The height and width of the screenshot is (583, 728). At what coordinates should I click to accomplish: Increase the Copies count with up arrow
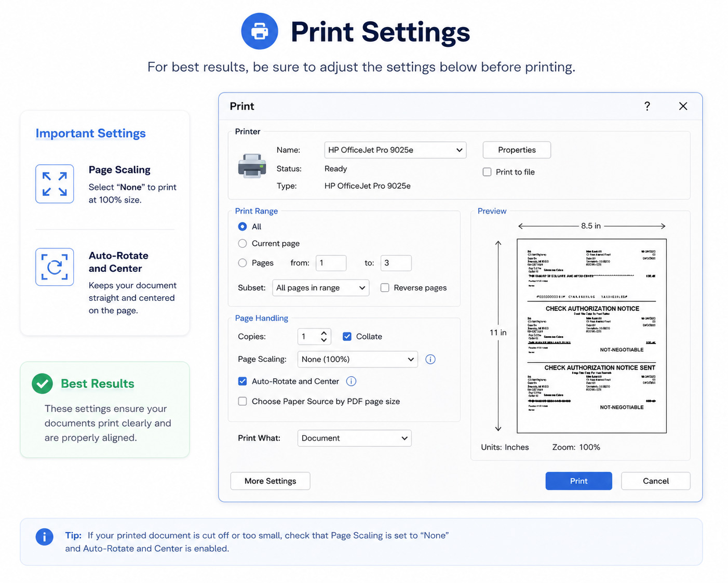click(x=323, y=333)
